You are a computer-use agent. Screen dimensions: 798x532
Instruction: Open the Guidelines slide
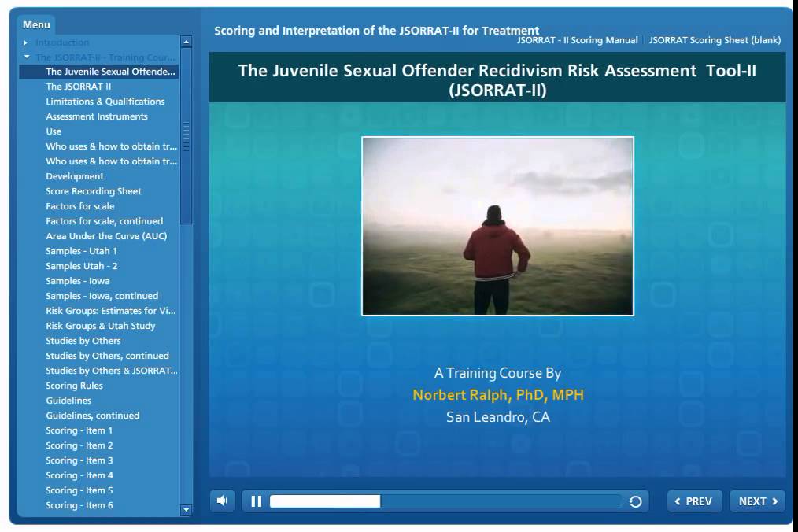[68, 400]
